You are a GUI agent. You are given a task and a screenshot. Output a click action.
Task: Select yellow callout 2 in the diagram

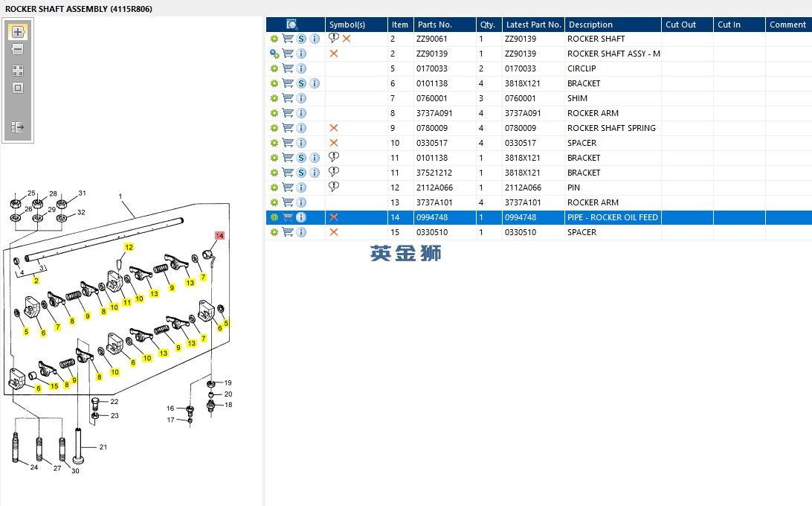point(36,281)
